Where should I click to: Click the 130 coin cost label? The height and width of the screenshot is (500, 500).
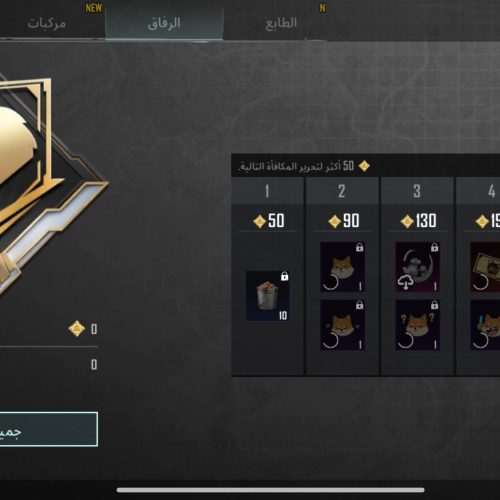[418, 221]
